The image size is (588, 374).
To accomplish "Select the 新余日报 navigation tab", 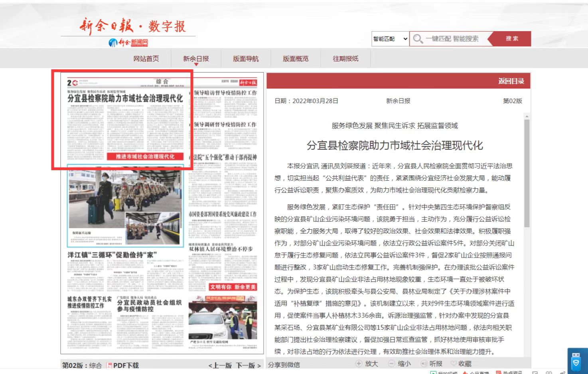I will pos(196,59).
